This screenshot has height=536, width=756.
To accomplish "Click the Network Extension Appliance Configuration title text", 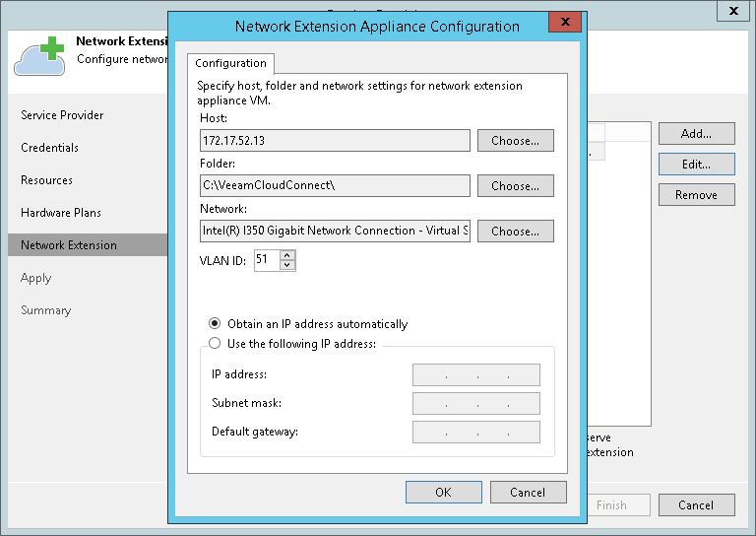I will (377, 26).
